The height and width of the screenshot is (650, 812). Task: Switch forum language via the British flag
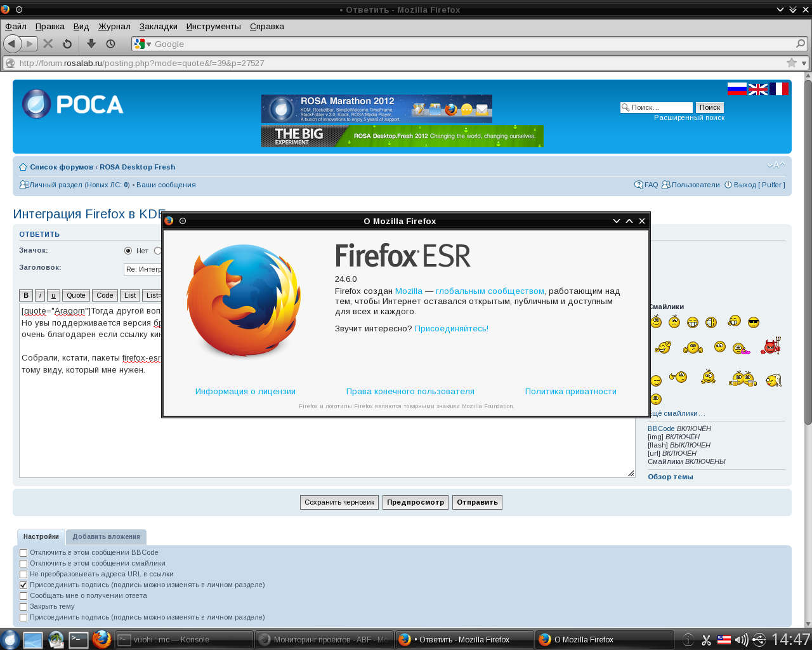(758, 89)
